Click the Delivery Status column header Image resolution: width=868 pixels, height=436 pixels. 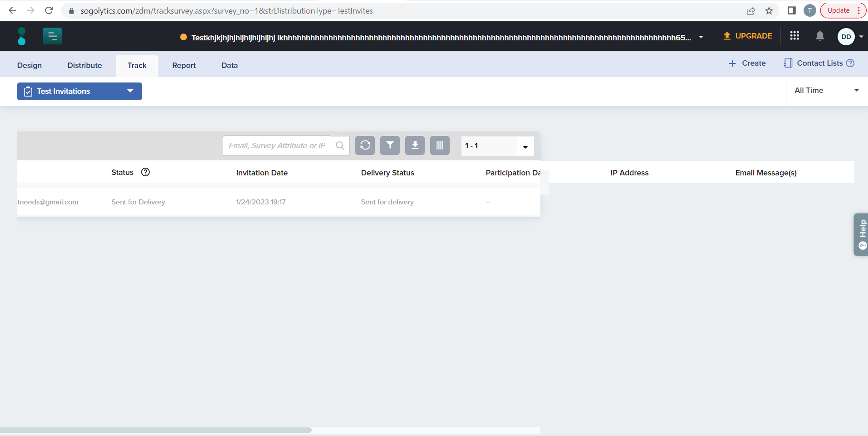click(x=387, y=173)
